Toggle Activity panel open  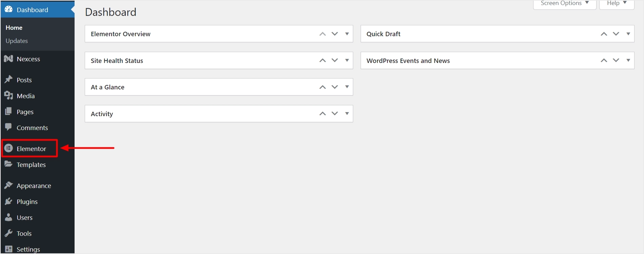(x=347, y=113)
